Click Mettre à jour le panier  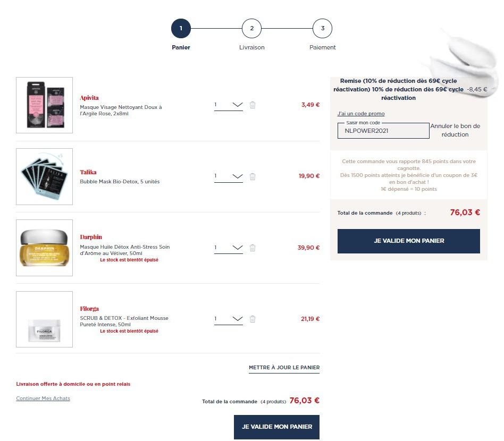tap(284, 368)
